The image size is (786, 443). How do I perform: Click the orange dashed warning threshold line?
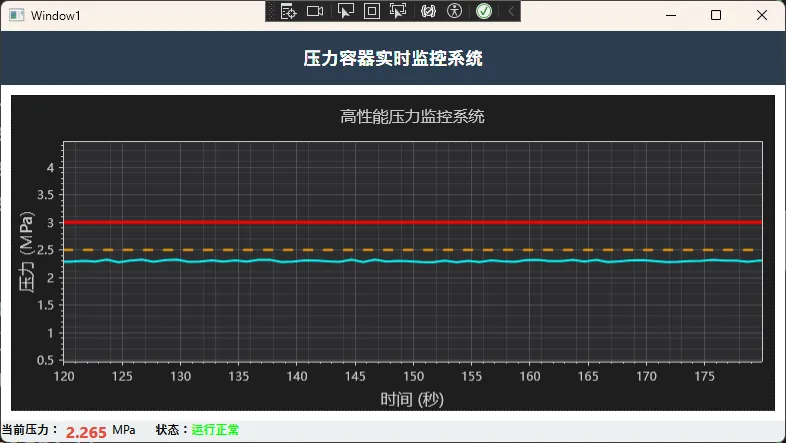click(400, 249)
